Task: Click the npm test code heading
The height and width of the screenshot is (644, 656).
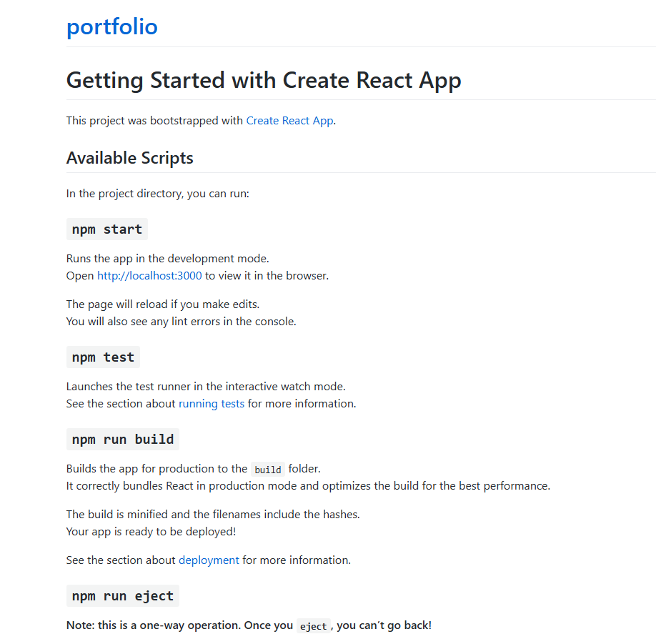Action: coord(103,357)
